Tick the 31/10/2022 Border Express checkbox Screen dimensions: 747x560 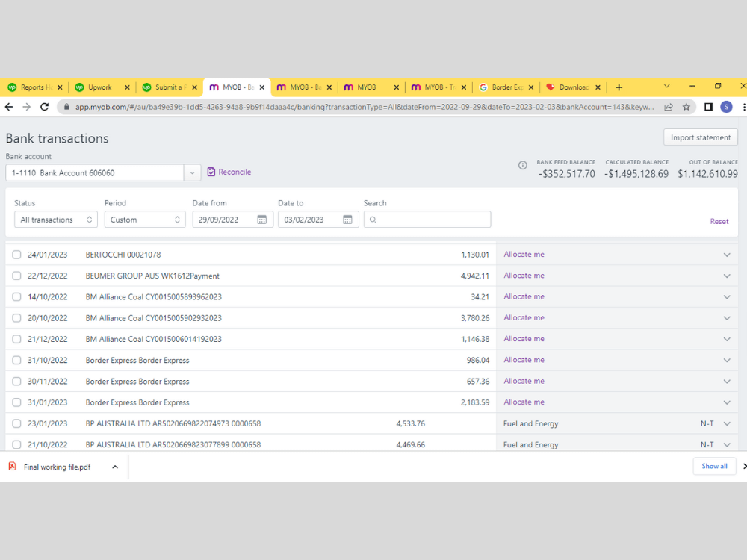pyautogui.click(x=16, y=360)
